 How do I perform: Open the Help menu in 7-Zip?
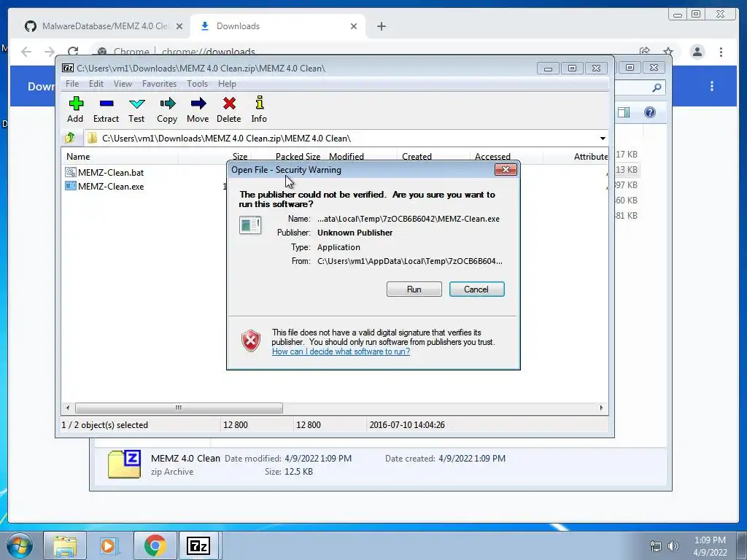point(228,84)
